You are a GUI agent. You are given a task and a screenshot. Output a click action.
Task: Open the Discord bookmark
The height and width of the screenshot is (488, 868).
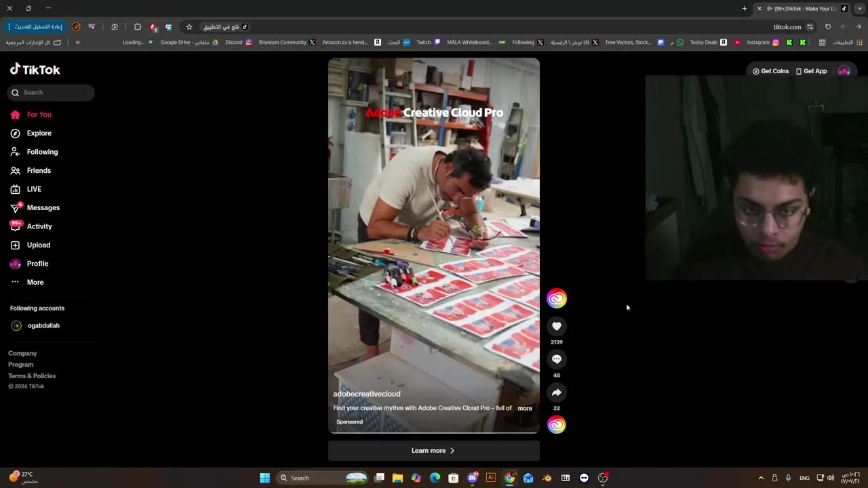point(239,43)
